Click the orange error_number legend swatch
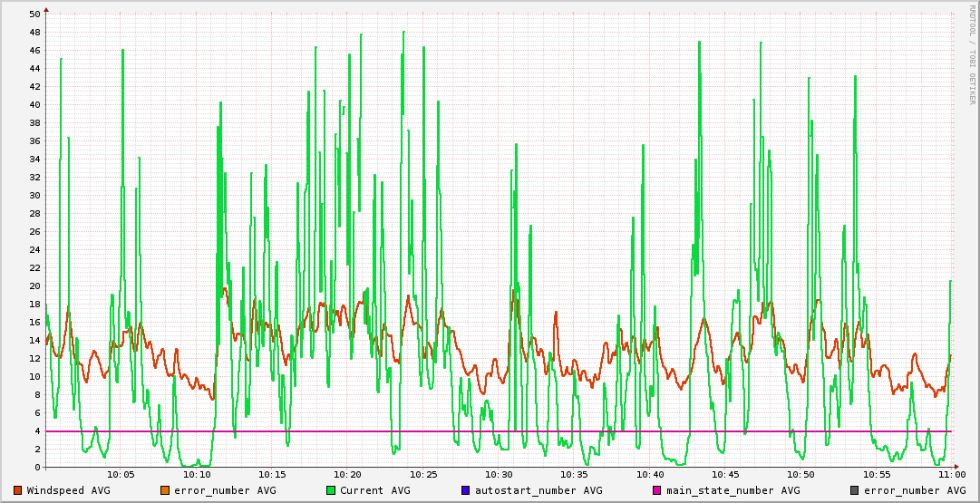The height and width of the screenshot is (503, 980). pyautogui.click(x=164, y=490)
